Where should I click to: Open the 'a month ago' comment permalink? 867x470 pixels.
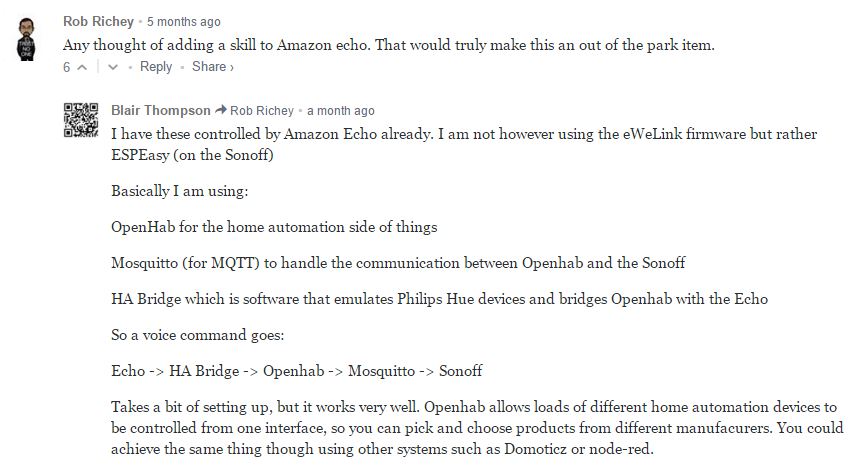341,111
